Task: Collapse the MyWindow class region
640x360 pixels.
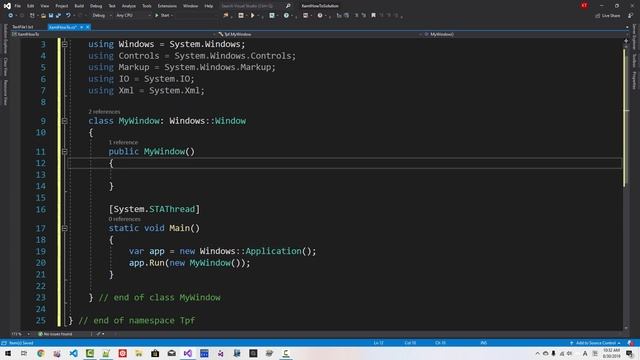Action: click(64, 121)
